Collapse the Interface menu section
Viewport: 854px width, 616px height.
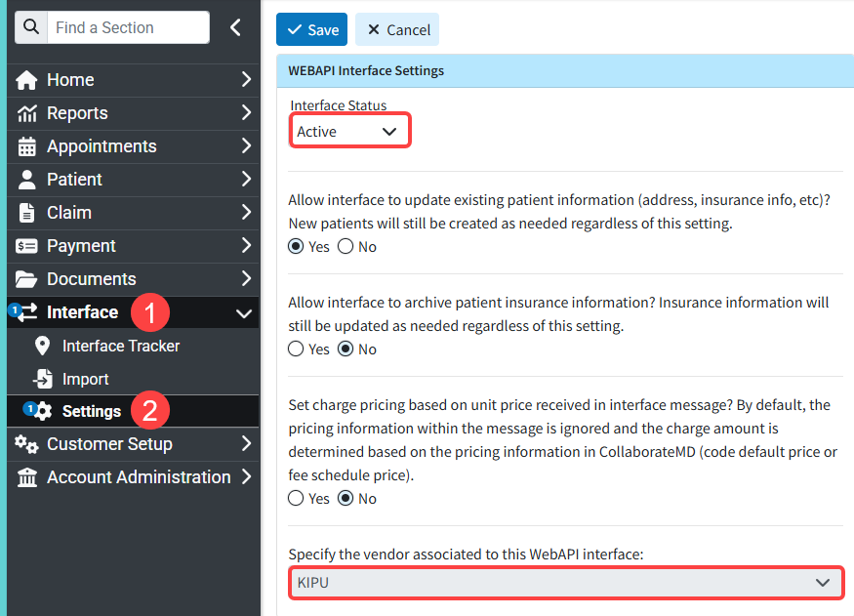(244, 313)
